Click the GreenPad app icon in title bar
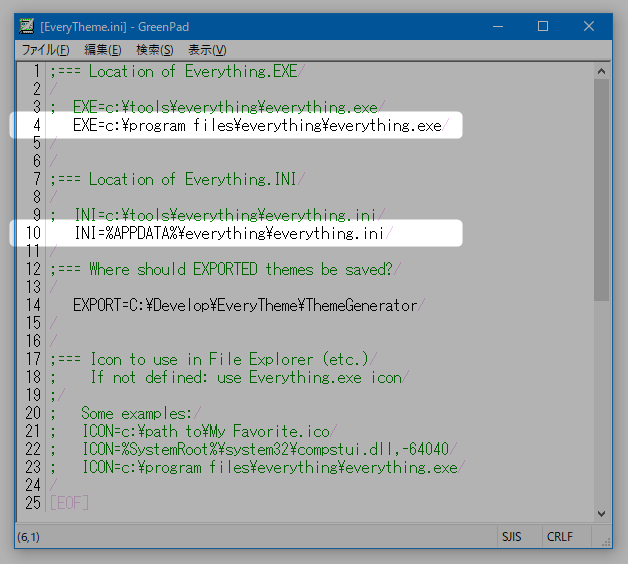Image resolution: width=628 pixels, height=564 pixels. pos(27,26)
